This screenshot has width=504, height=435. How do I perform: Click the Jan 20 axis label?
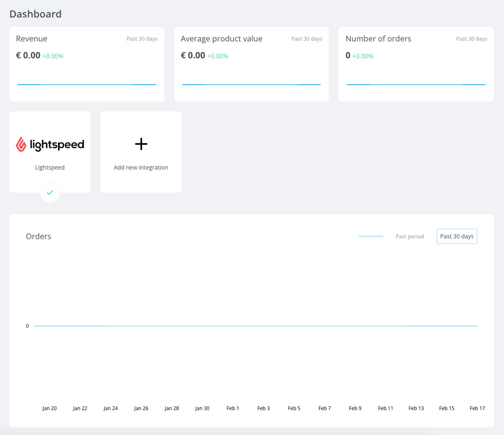(x=49, y=408)
